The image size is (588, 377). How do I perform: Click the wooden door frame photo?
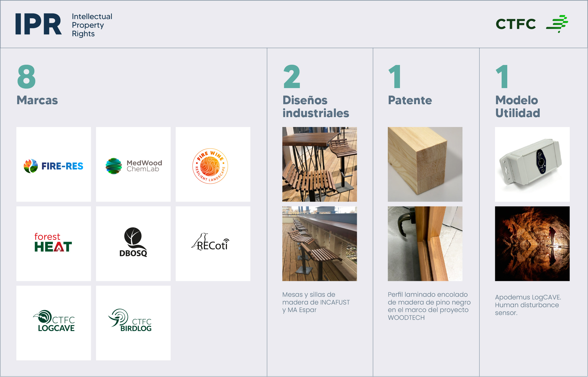click(x=425, y=244)
